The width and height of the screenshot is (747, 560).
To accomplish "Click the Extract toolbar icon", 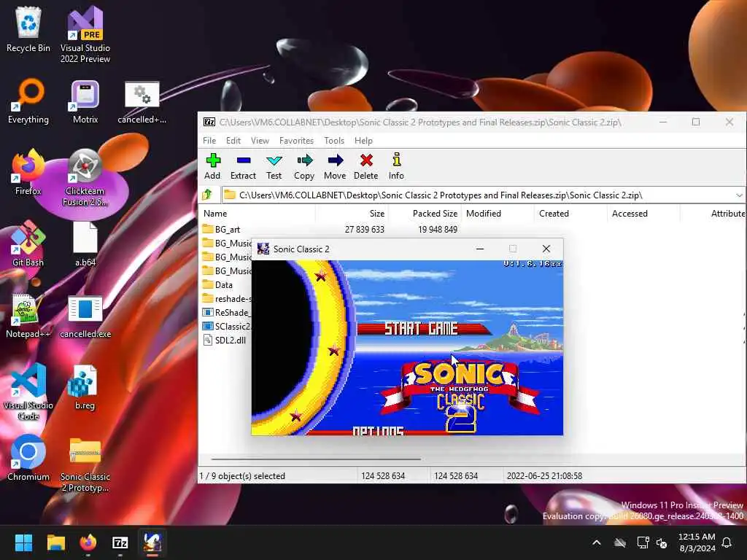I will (x=243, y=166).
